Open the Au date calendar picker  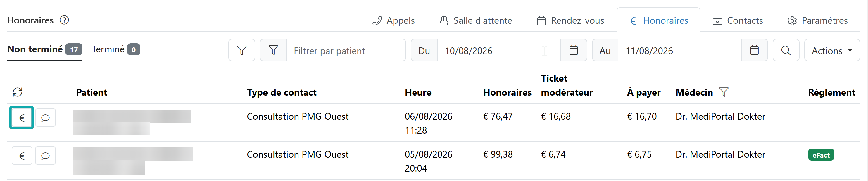754,51
